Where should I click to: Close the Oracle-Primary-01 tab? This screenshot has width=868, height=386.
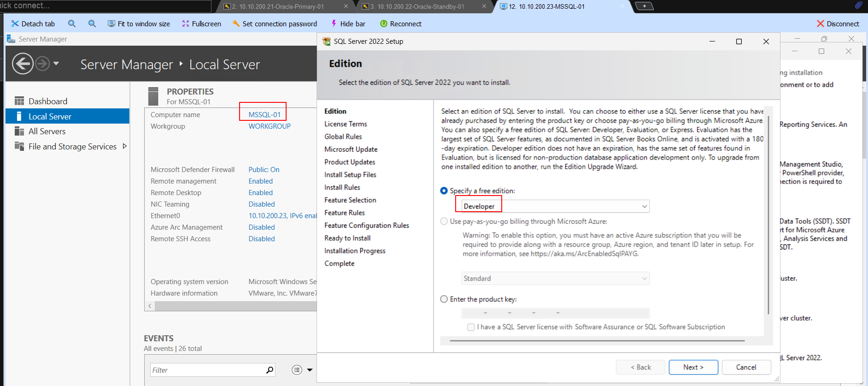pos(346,6)
